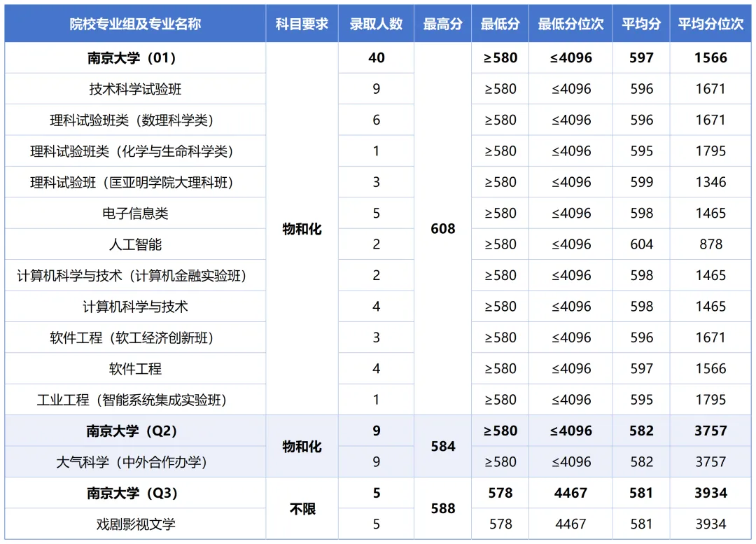Click the 院校专业组及专业名称 column header
756x544 pixels.
point(135,24)
